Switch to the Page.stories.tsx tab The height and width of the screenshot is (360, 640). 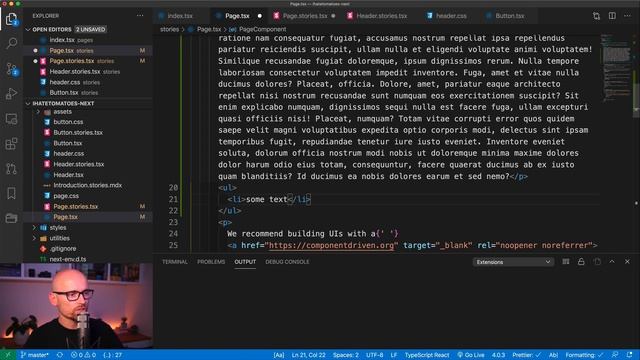click(x=305, y=16)
